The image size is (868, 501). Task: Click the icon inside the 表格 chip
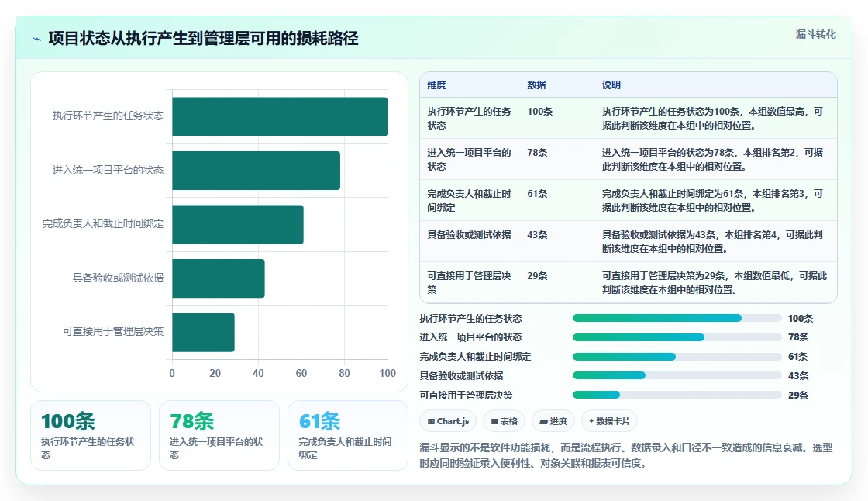[x=495, y=422]
